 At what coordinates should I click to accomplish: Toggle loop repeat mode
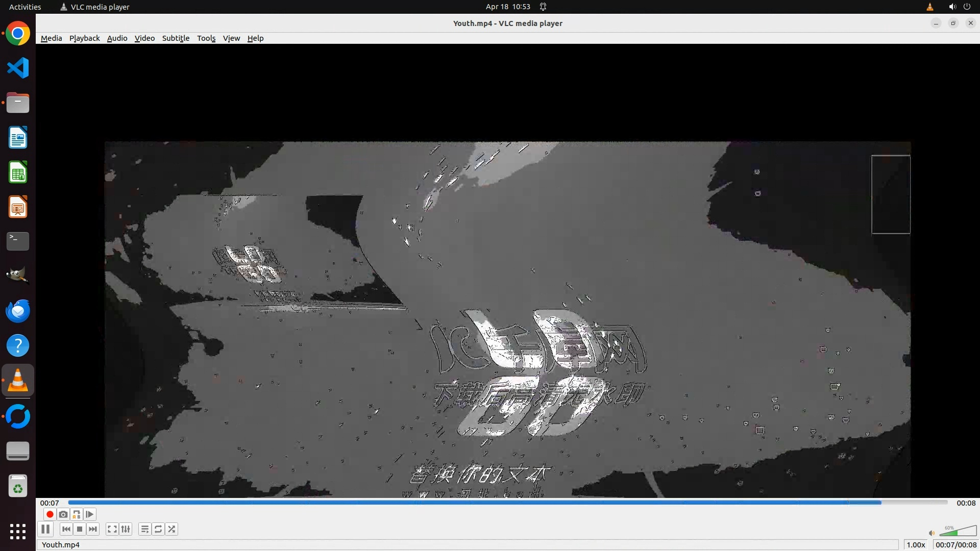(x=158, y=529)
